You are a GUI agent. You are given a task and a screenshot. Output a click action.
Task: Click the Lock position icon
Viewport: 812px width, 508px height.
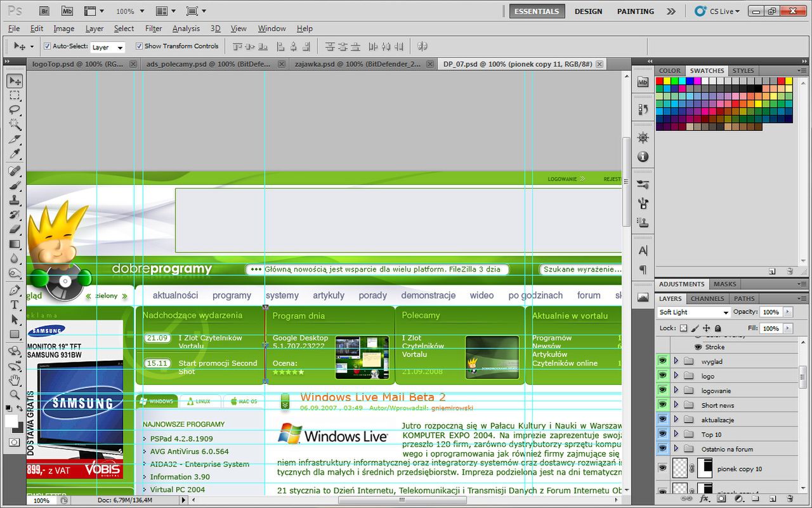click(706, 328)
